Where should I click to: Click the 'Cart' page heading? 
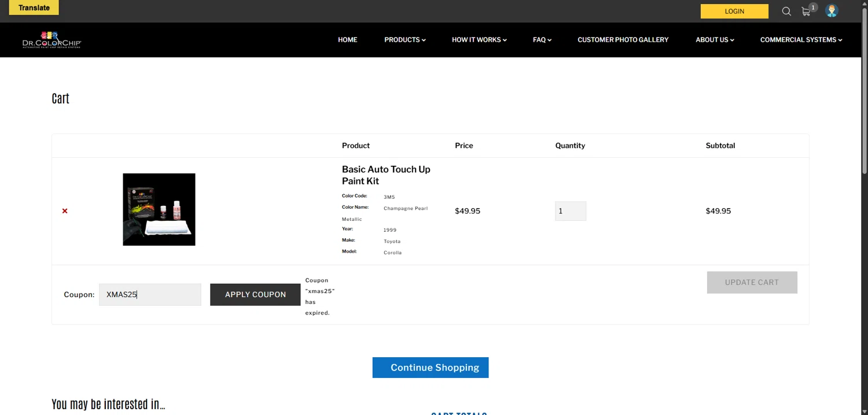[60, 98]
